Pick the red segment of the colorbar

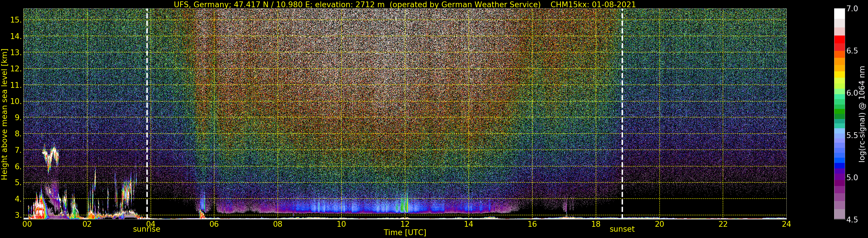tap(839, 39)
